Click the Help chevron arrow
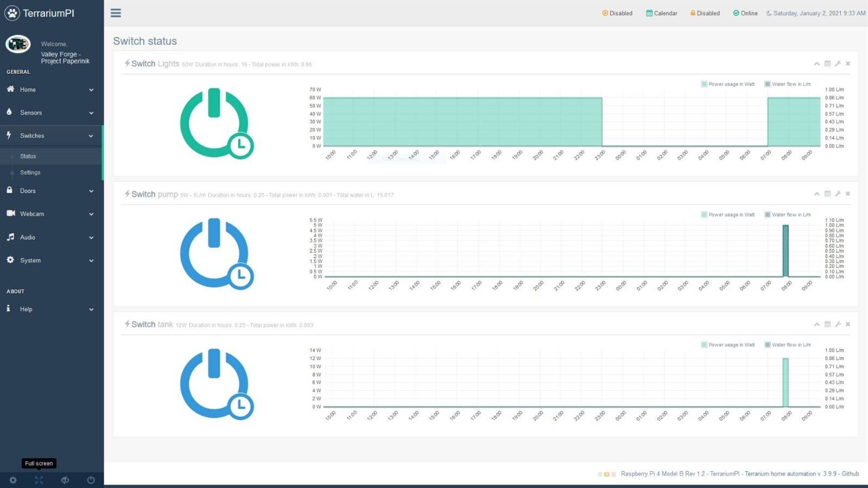This screenshot has width=868, height=488. click(91, 309)
